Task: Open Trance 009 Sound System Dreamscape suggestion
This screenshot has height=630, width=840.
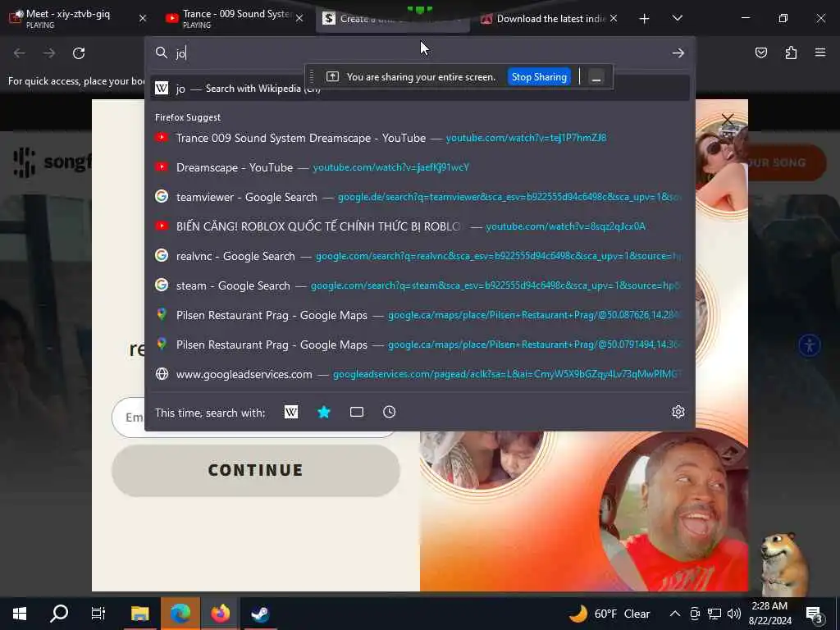Action: pos(420,138)
